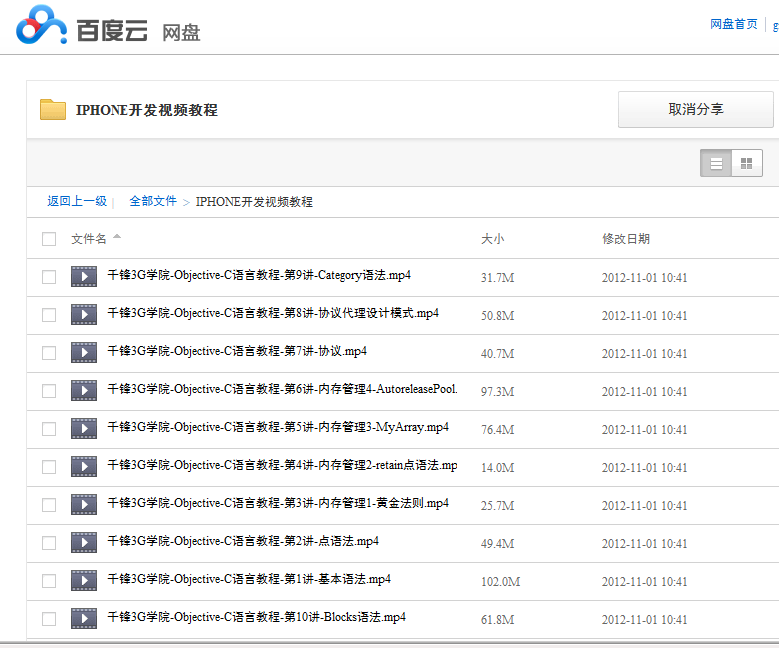Check the box for 第10讲-Blocks语法.mp4

[49, 619]
